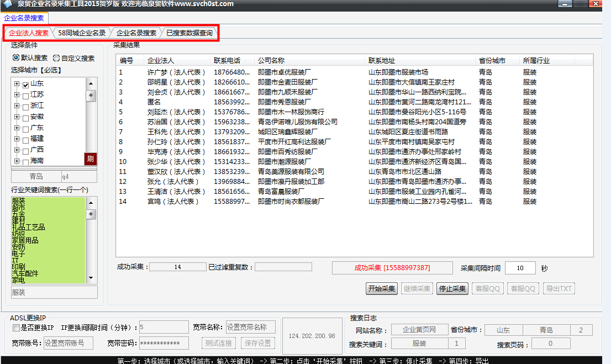Switch to 58同城企业名录 tab
This screenshot has height=364, width=611.
pos(82,33)
